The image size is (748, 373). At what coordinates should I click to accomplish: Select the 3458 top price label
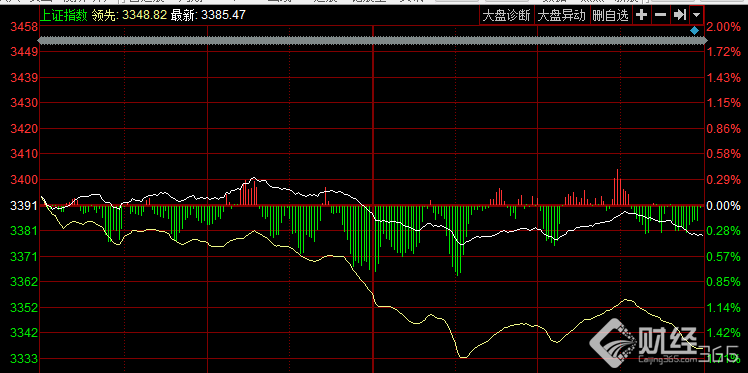pos(21,27)
